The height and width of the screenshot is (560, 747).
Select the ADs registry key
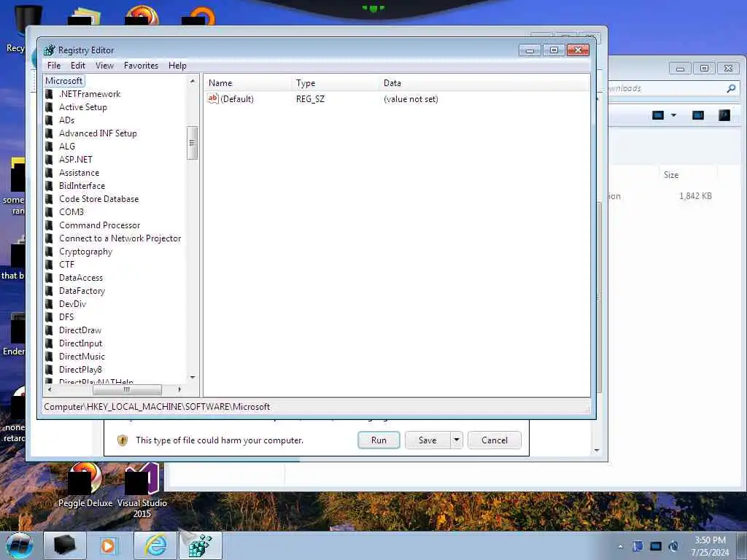click(66, 120)
